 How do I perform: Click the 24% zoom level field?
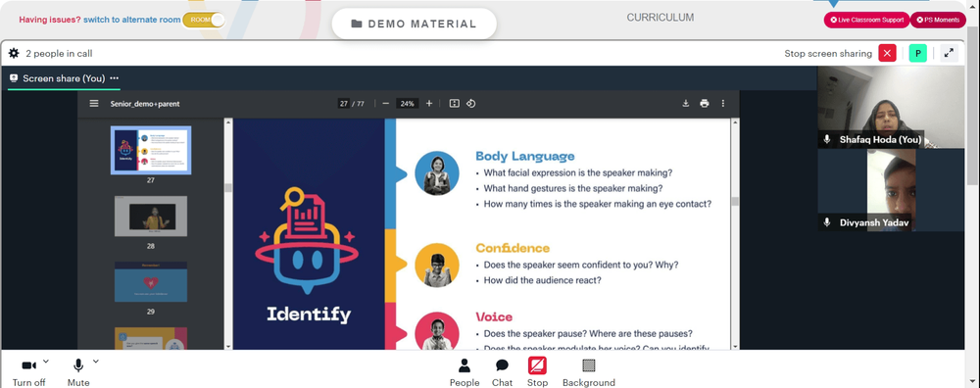click(x=408, y=104)
